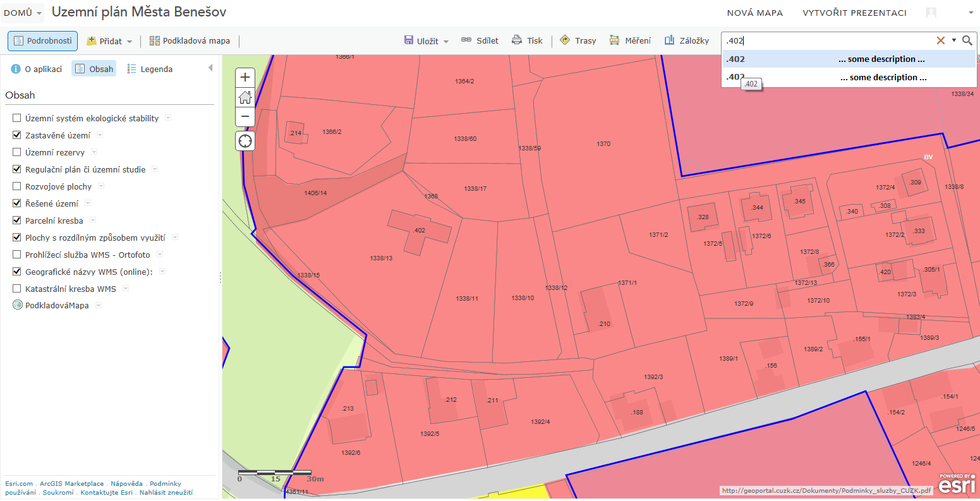Open Záložky bookmarks

tap(687, 40)
